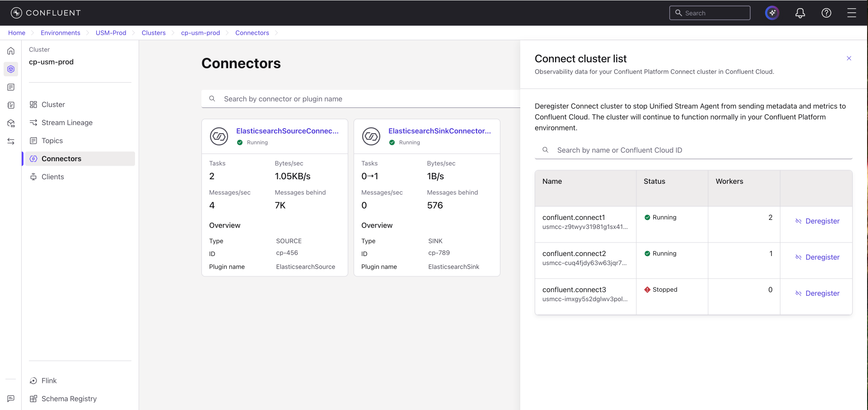This screenshot has width=868, height=410.
Task: Go to Environments breadcrumb
Action: point(61,33)
